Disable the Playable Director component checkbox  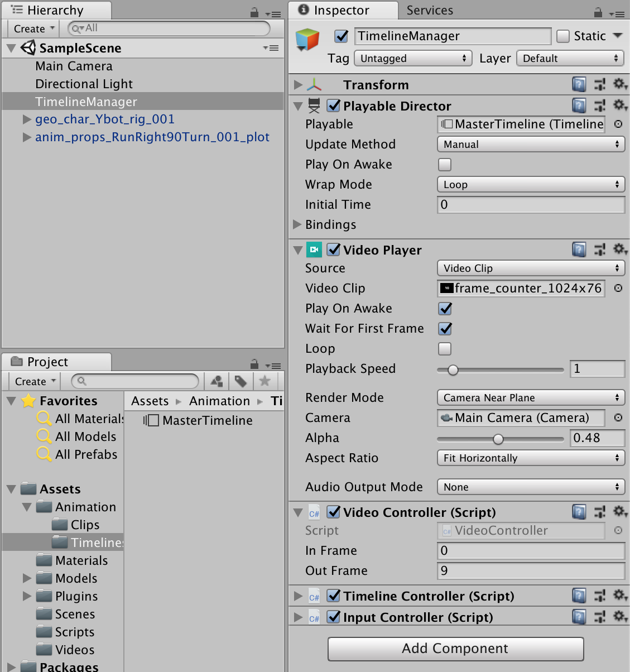tap(334, 105)
